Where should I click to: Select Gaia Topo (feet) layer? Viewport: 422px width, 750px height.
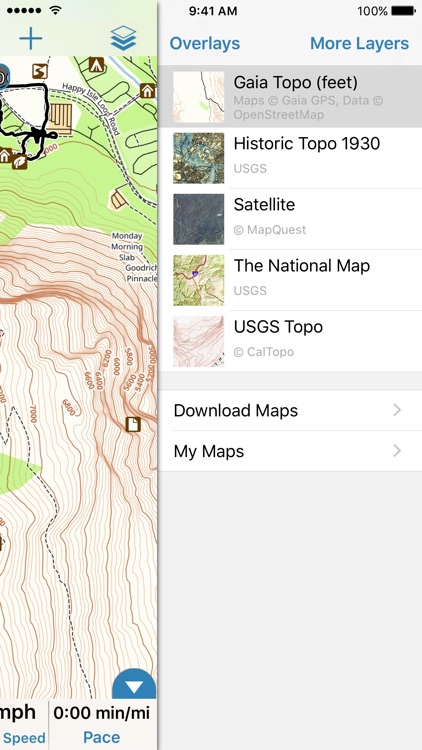click(290, 97)
